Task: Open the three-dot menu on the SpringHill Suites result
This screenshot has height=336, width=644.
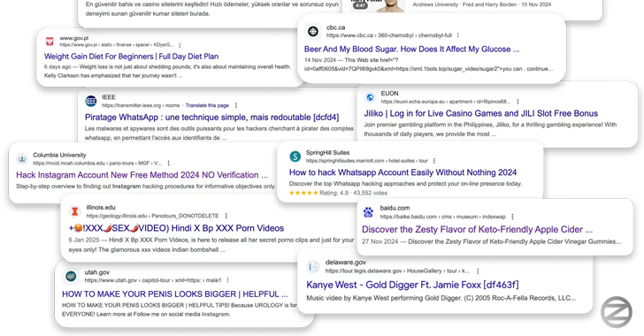Action: (434, 161)
